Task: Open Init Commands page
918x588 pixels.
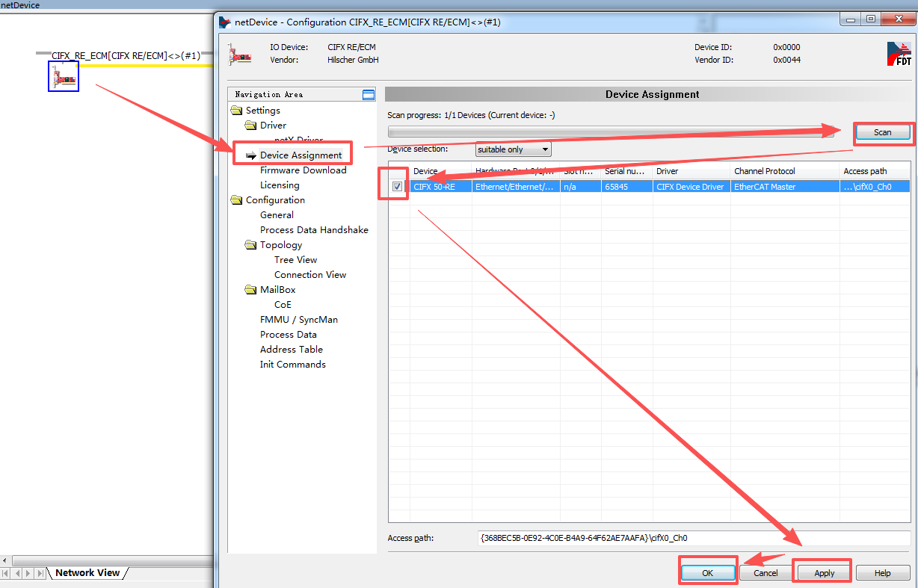Action: click(293, 365)
